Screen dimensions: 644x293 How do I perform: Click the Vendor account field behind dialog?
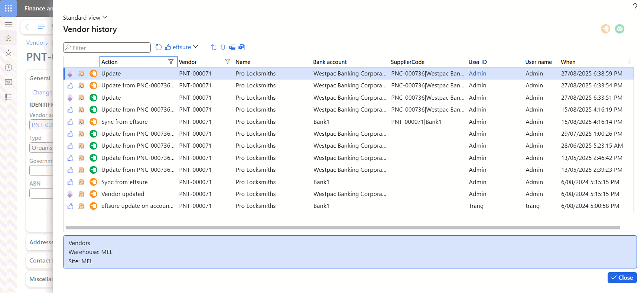click(41, 125)
